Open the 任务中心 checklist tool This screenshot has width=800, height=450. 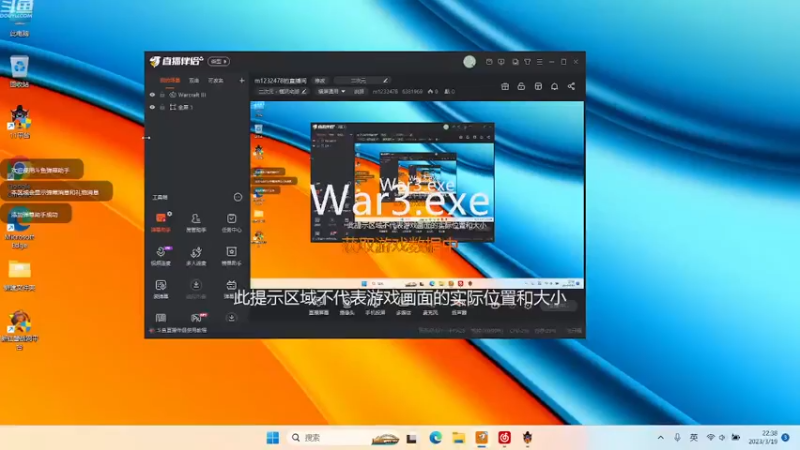click(x=232, y=222)
